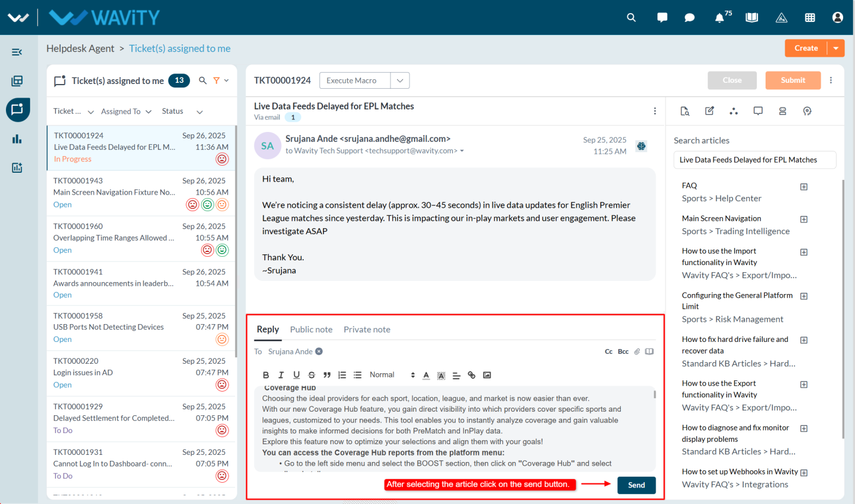The image size is (855, 504).
Task: Open the user profile avatar menu
Action: pos(837,17)
